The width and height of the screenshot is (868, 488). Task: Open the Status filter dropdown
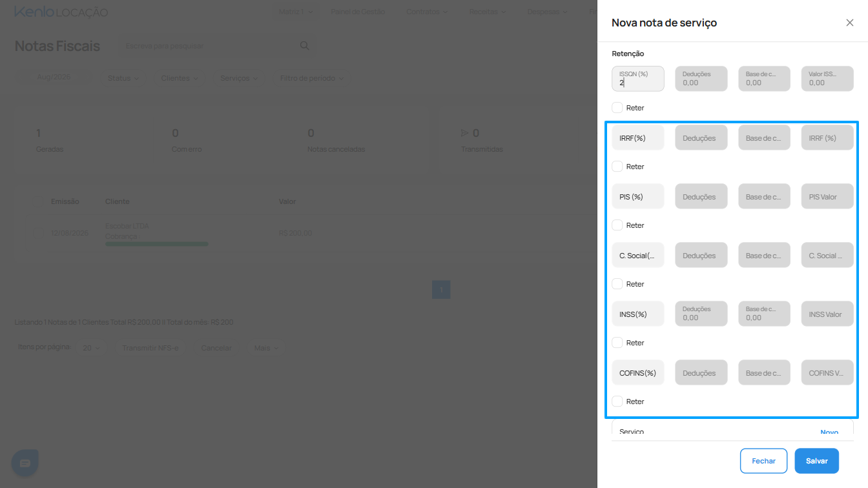point(123,78)
